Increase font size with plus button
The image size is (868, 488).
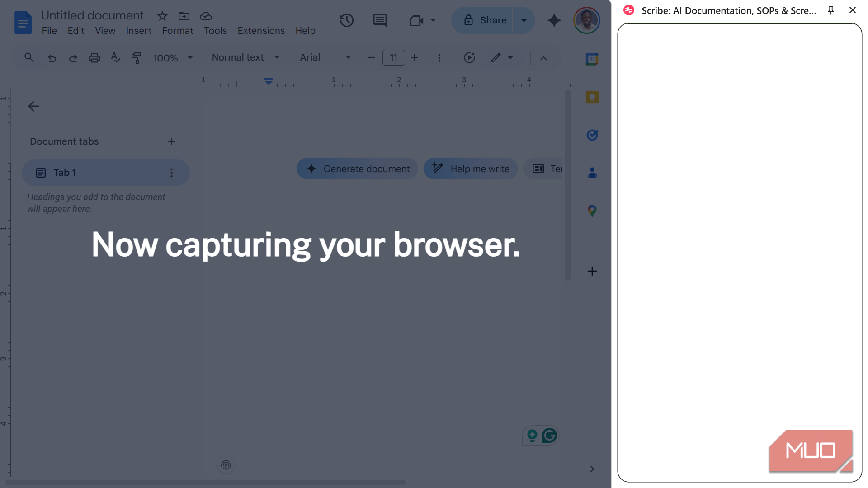point(415,58)
